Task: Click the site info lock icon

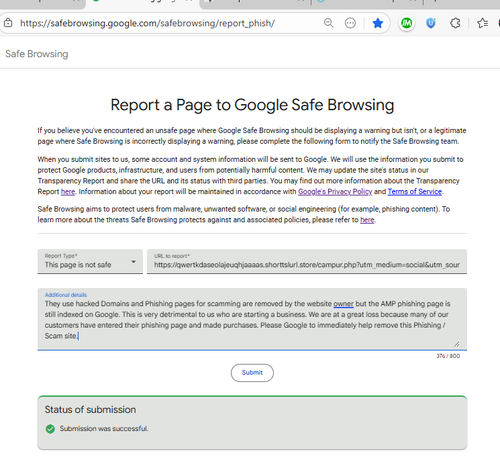Action: click(x=8, y=23)
